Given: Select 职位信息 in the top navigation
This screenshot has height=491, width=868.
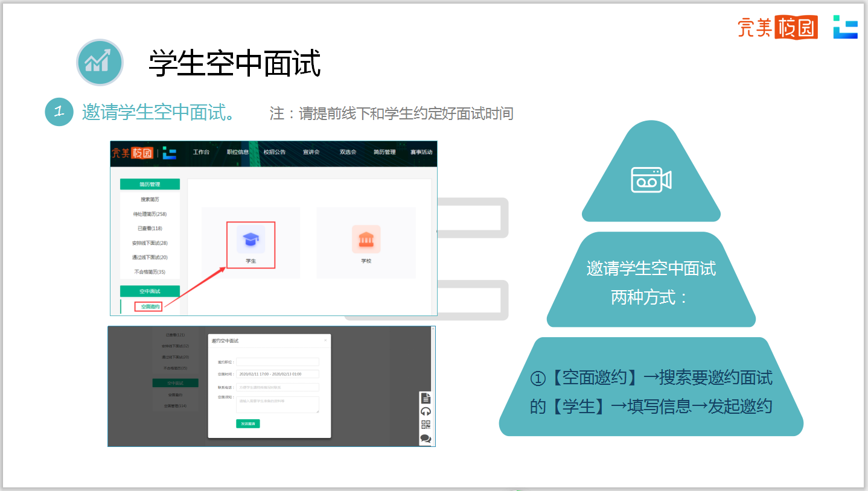Looking at the screenshot, I should click(237, 153).
